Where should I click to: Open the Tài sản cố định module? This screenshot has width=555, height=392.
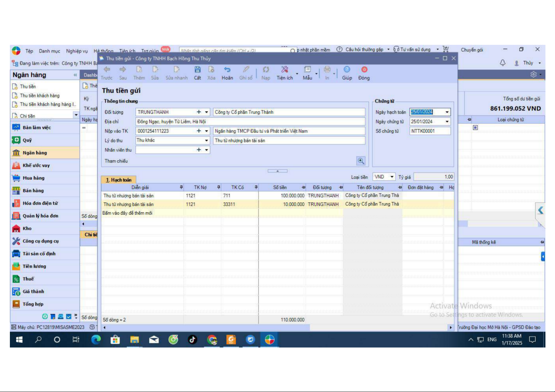(39, 254)
